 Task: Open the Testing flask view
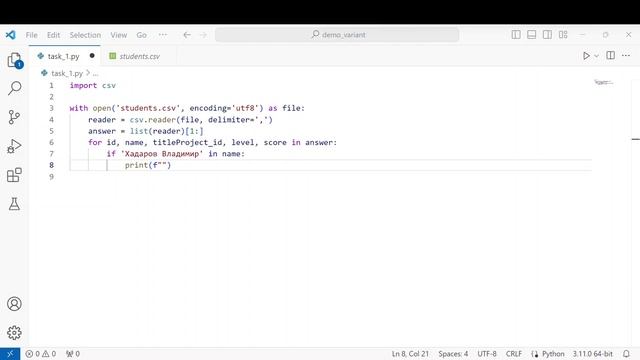[x=14, y=204]
